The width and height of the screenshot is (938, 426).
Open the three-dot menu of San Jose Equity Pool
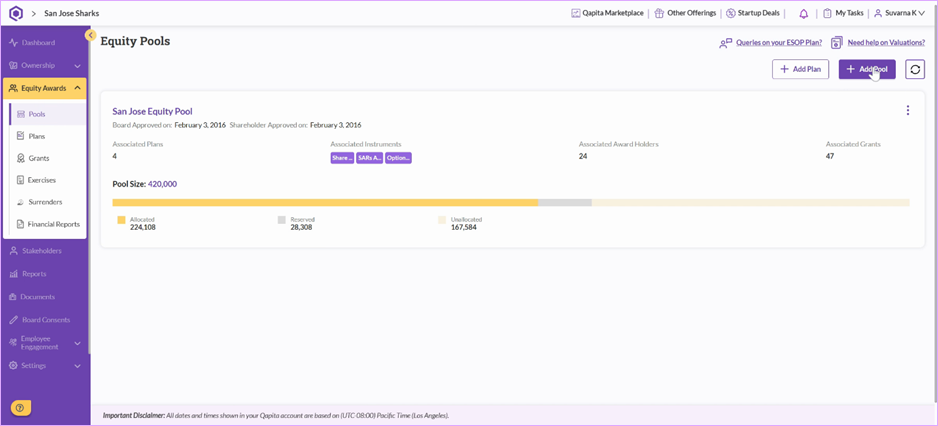click(907, 110)
